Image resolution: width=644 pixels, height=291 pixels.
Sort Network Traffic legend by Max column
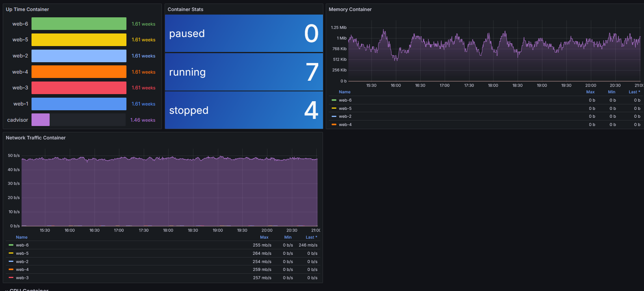pyautogui.click(x=264, y=237)
